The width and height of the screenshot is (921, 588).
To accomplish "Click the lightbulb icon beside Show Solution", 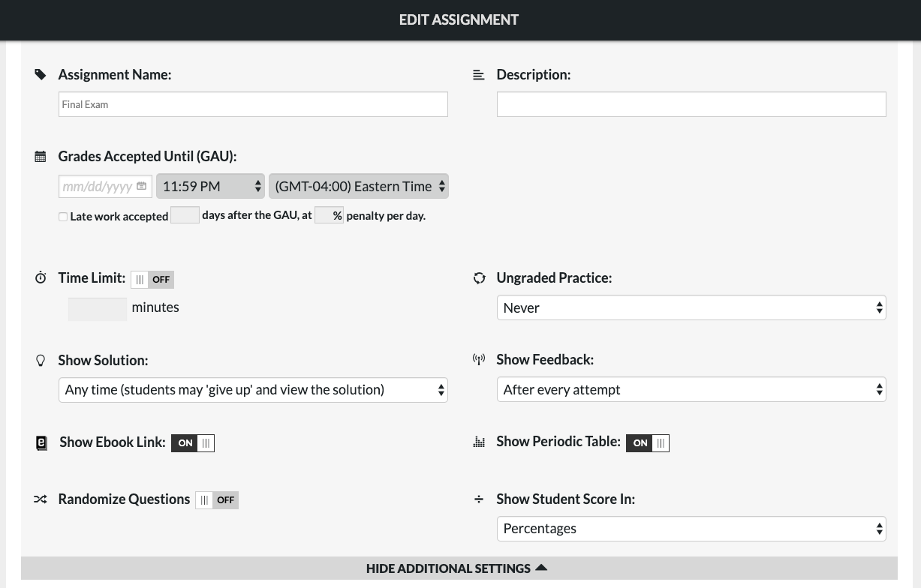I will [x=41, y=361].
